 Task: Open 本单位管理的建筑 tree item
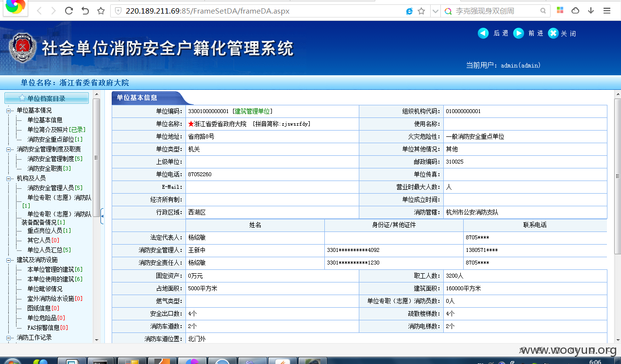(55, 269)
